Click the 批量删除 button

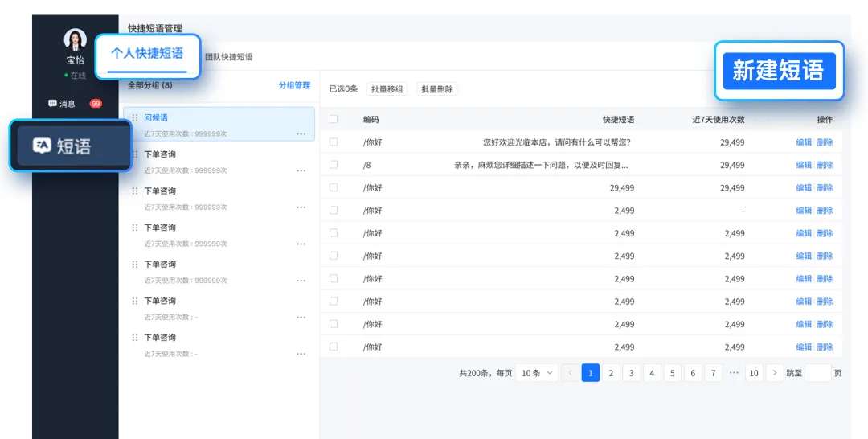[x=436, y=89]
